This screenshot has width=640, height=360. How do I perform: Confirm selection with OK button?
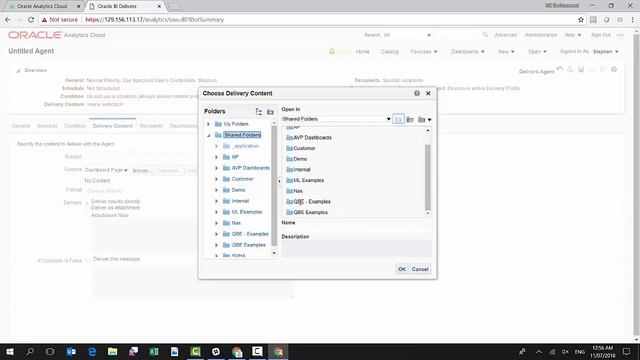(x=402, y=269)
